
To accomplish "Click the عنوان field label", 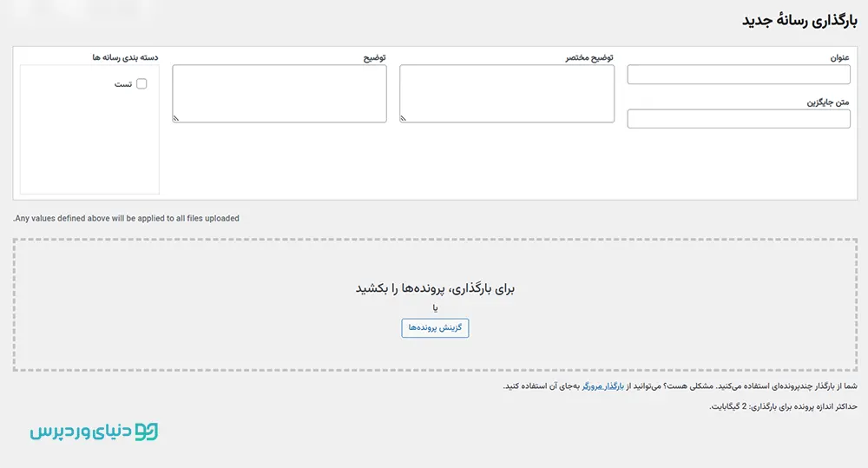I will pyautogui.click(x=839, y=57).
